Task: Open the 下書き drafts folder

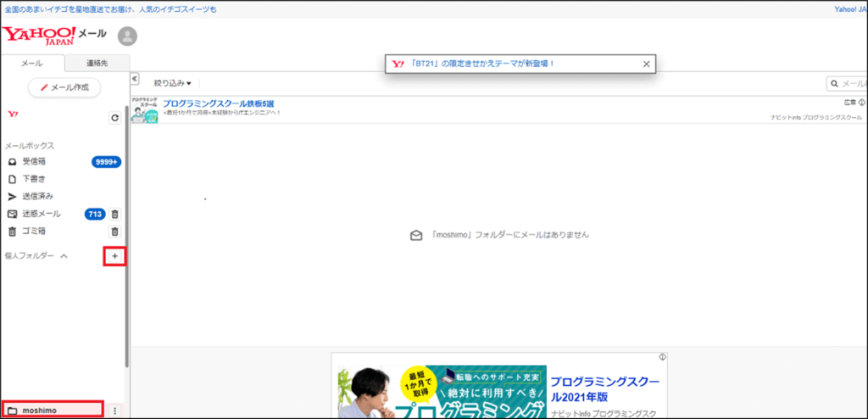Action: tap(34, 179)
